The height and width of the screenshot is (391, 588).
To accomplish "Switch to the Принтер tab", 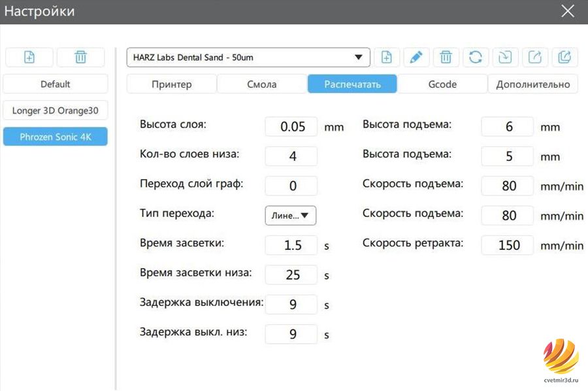I will click(172, 84).
